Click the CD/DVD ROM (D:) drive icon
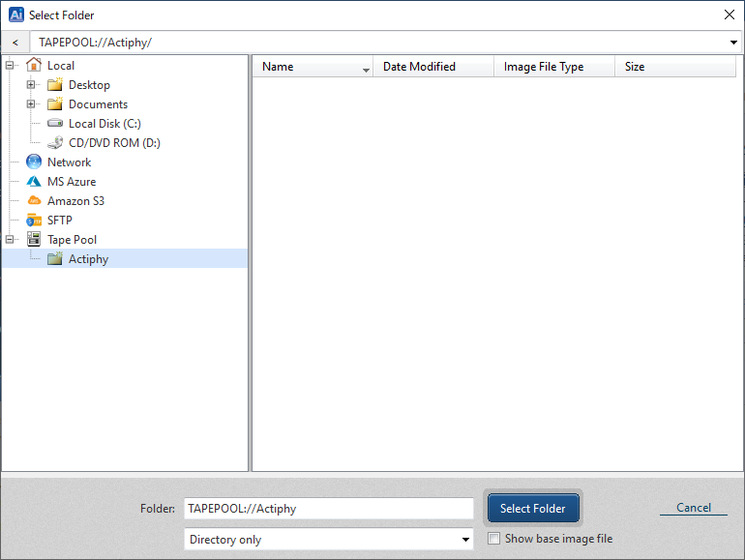Image resolution: width=745 pixels, height=560 pixels. click(55, 143)
